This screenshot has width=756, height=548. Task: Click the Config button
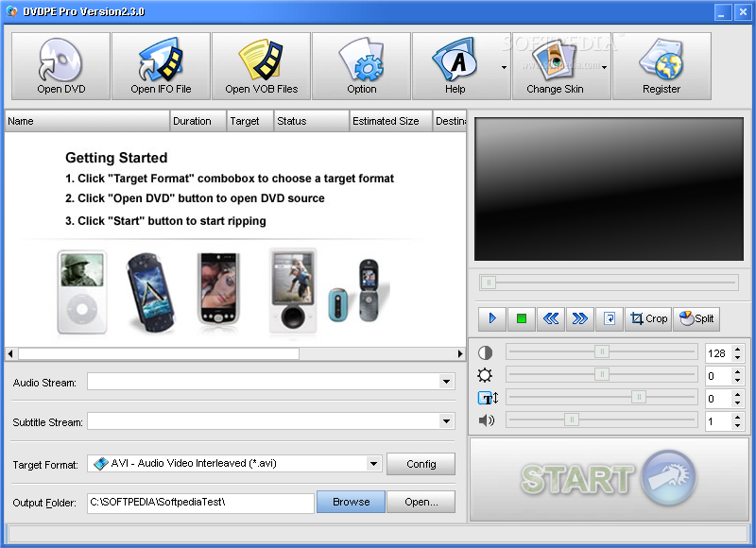[x=421, y=464]
